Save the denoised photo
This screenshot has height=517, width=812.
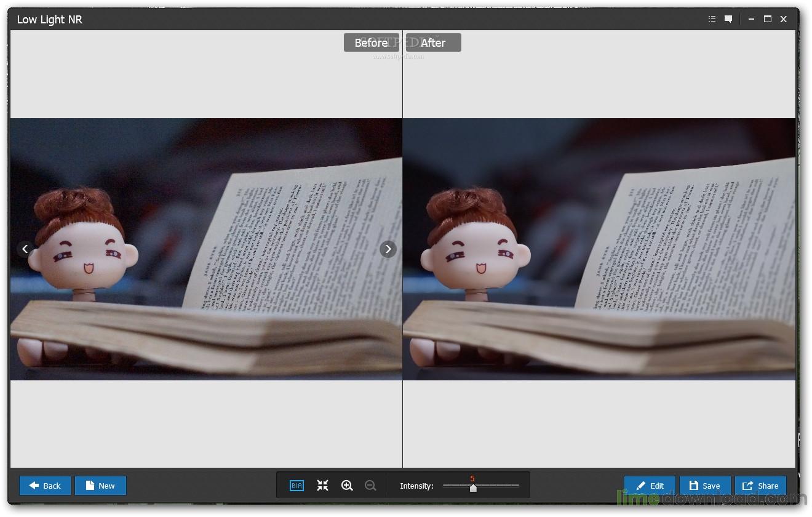pyautogui.click(x=705, y=486)
